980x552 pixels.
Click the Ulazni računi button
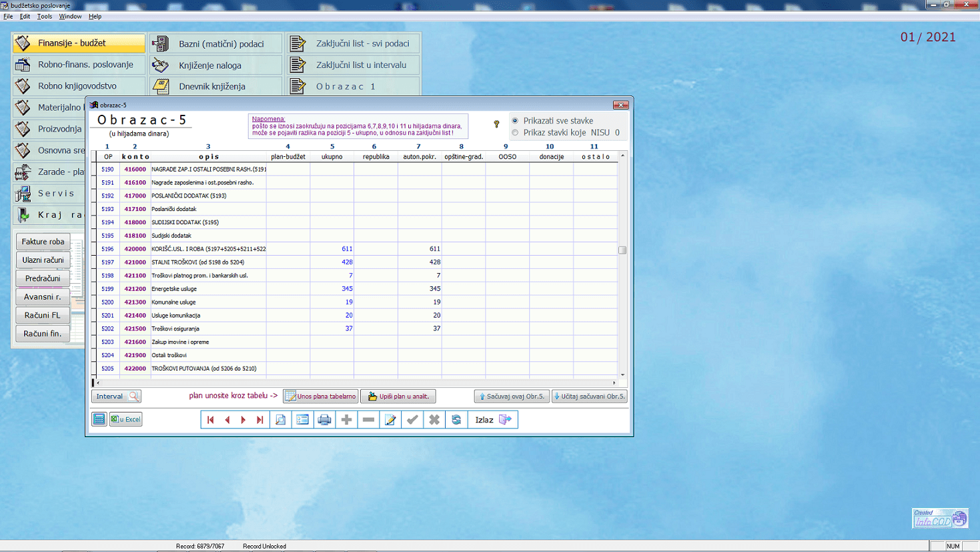click(43, 260)
